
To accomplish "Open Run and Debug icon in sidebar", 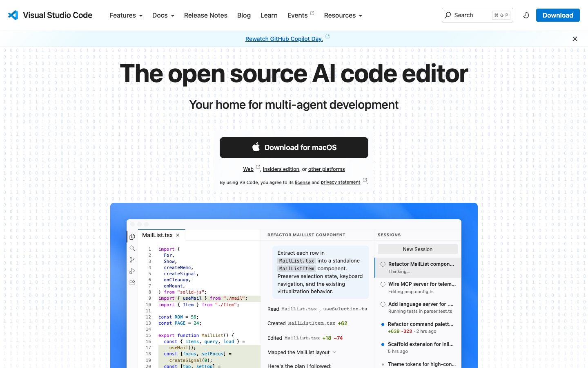I will 132,271.
